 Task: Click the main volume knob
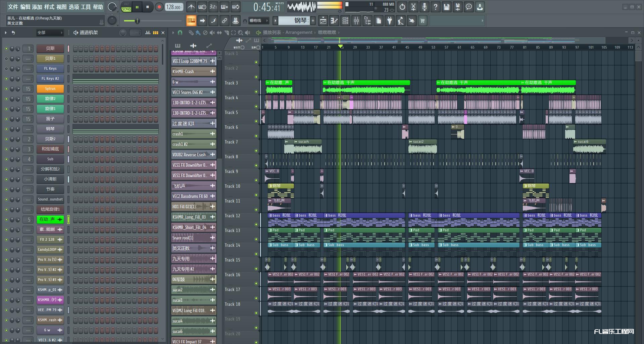(x=112, y=7)
